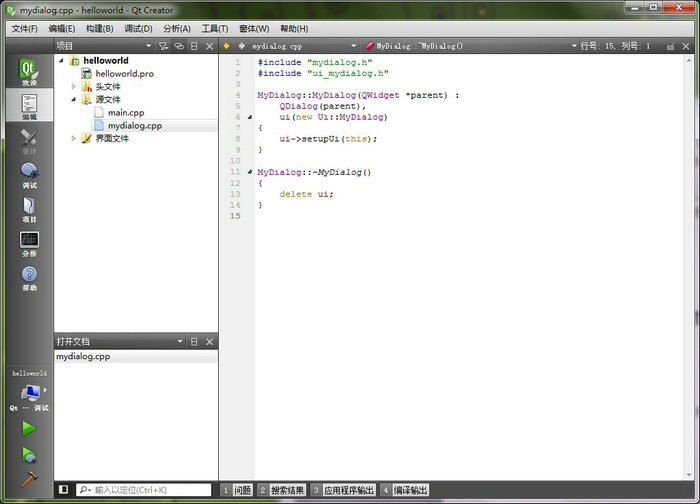Open the Analyze mode in sidebar
This screenshot has height=504, width=700.
pos(28,243)
